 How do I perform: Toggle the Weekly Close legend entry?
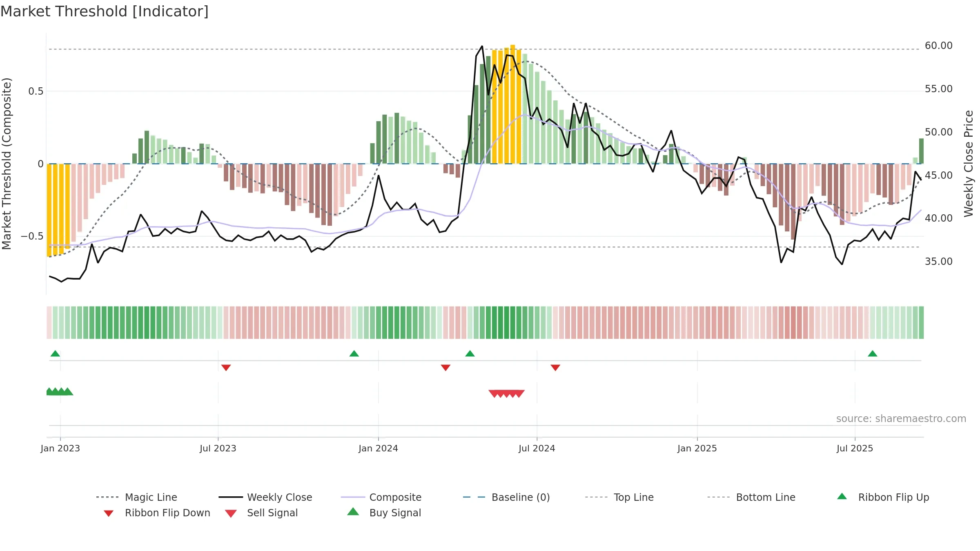(x=265, y=497)
